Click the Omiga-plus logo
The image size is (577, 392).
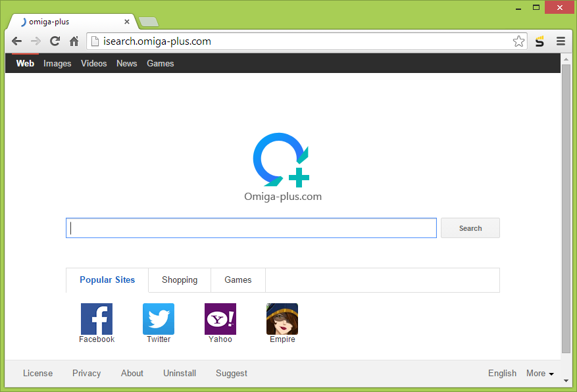click(282, 160)
